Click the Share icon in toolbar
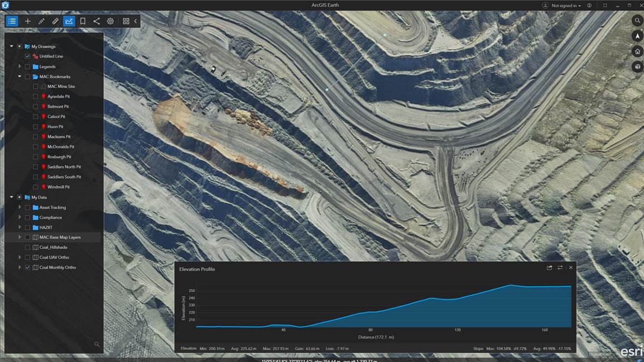 click(97, 21)
